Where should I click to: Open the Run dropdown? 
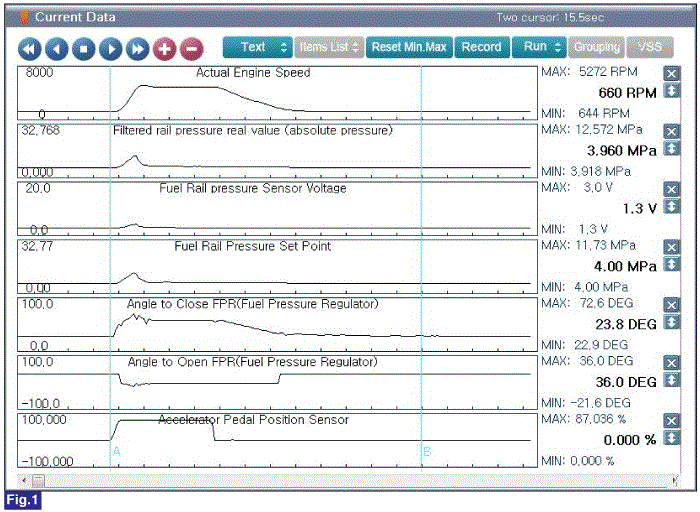click(539, 47)
